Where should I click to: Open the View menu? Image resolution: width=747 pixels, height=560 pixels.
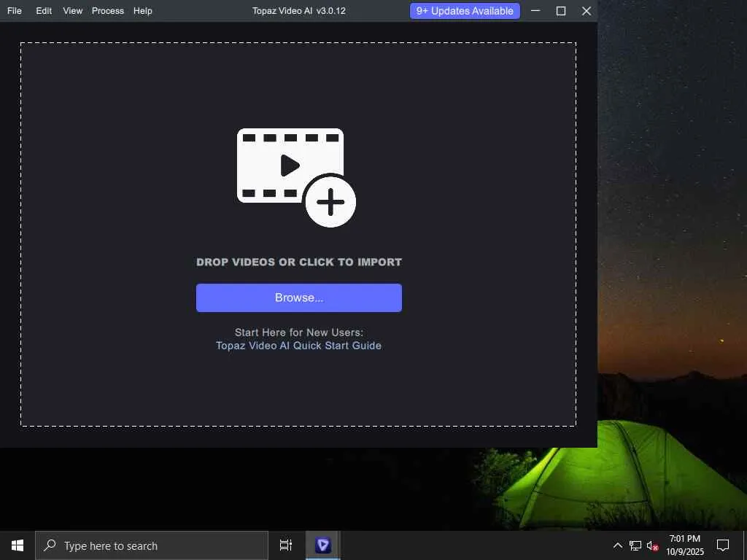pos(73,10)
